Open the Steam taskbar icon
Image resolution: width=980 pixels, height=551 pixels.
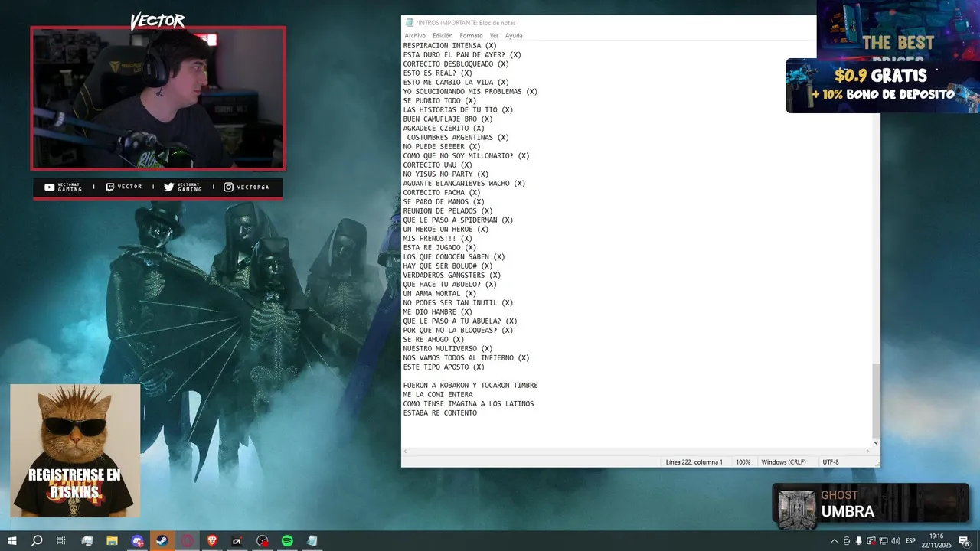(x=162, y=541)
